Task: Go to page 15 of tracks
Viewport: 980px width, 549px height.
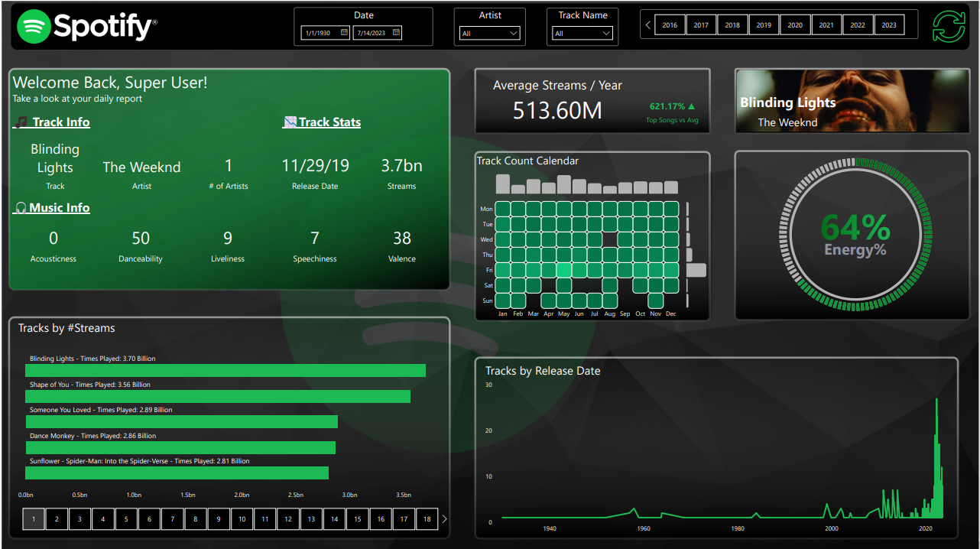Action: 358,519
